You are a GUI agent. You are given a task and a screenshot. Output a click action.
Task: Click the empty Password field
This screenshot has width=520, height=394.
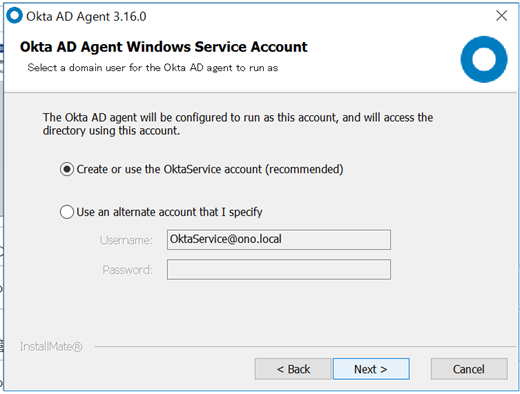(x=279, y=269)
